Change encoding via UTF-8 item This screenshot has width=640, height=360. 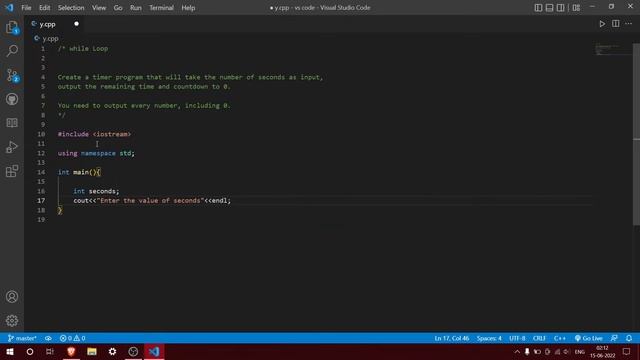click(x=517, y=338)
